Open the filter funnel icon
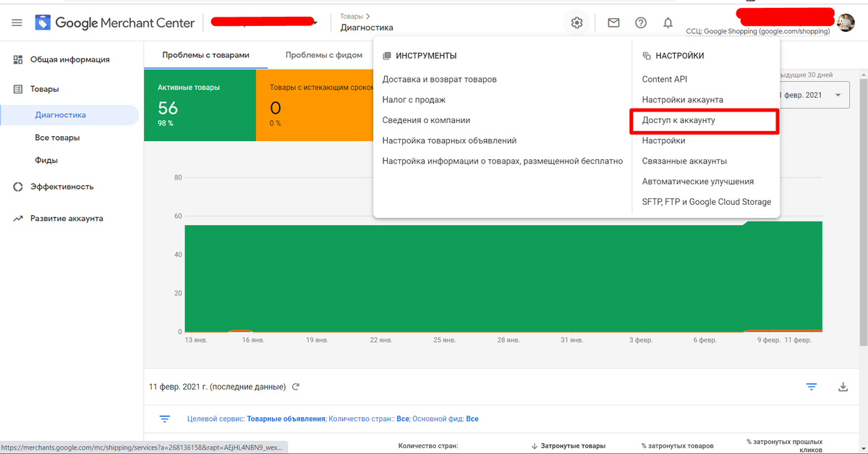The image size is (868, 454). coord(811,387)
